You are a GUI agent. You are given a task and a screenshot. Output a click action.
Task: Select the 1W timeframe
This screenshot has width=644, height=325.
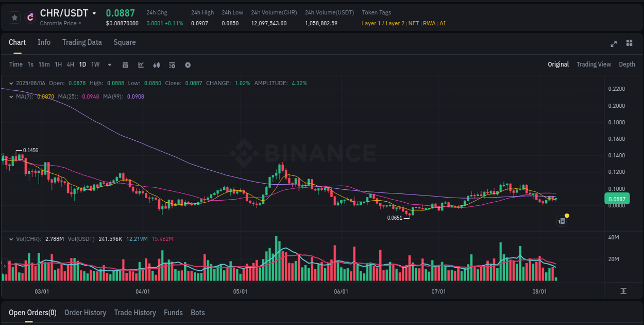coord(95,64)
